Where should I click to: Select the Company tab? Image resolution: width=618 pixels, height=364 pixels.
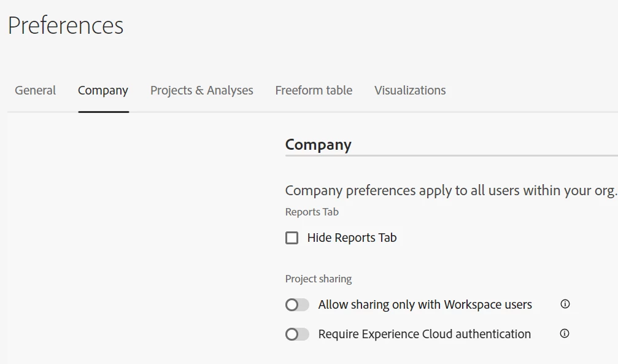(103, 90)
